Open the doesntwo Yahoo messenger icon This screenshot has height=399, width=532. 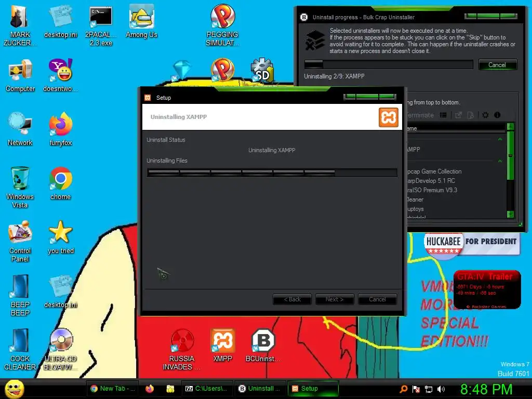click(x=60, y=75)
